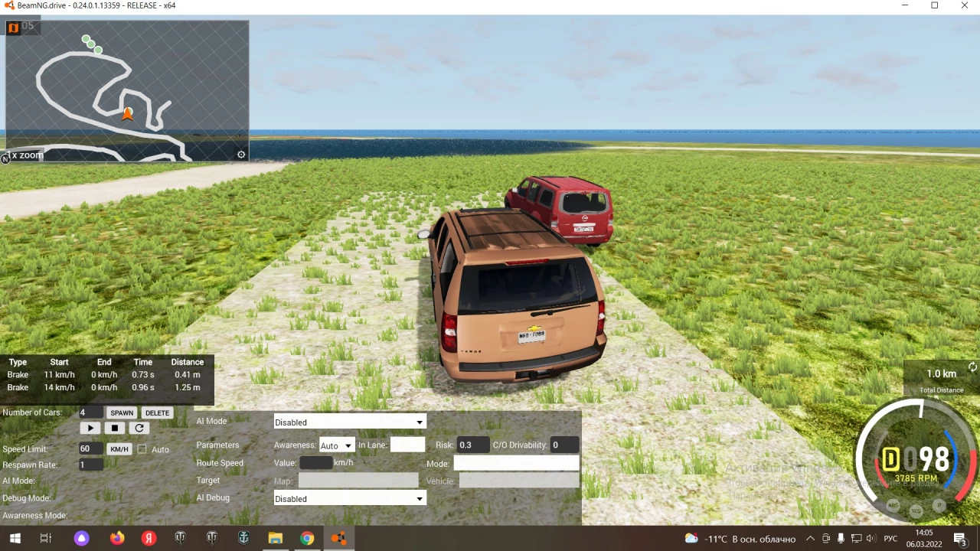Image resolution: width=980 pixels, height=551 pixels.
Task: Click the РУС language indicator in the tray
Action: [890, 538]
